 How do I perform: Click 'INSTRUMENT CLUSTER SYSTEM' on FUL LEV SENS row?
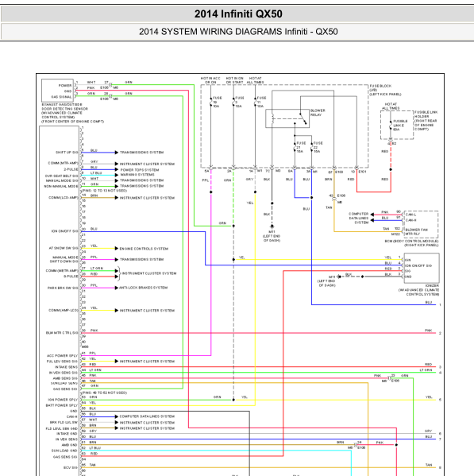[147, 362]
